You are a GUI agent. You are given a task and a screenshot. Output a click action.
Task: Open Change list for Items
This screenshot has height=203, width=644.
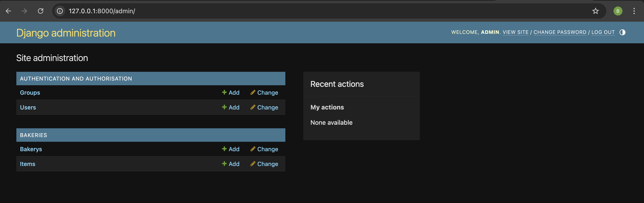[x=264, y=164]
